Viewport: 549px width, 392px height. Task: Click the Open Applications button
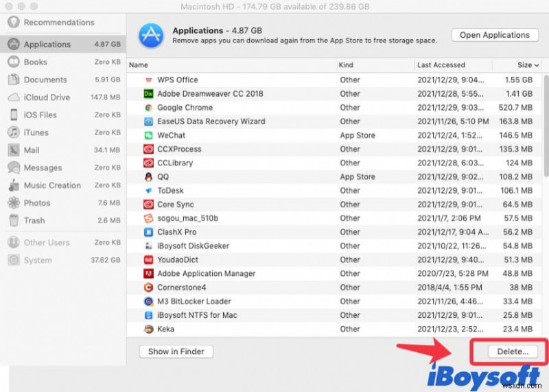pos(494,35)
